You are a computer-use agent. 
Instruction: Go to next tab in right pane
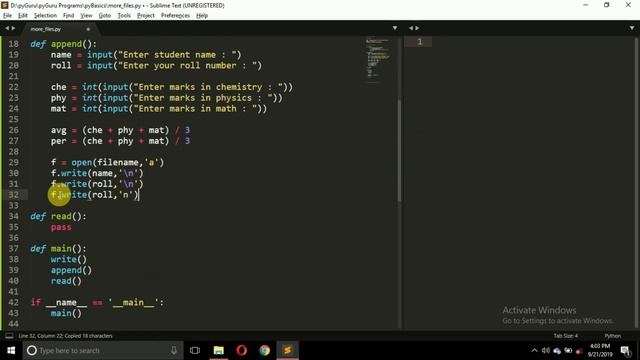[417, 28]
